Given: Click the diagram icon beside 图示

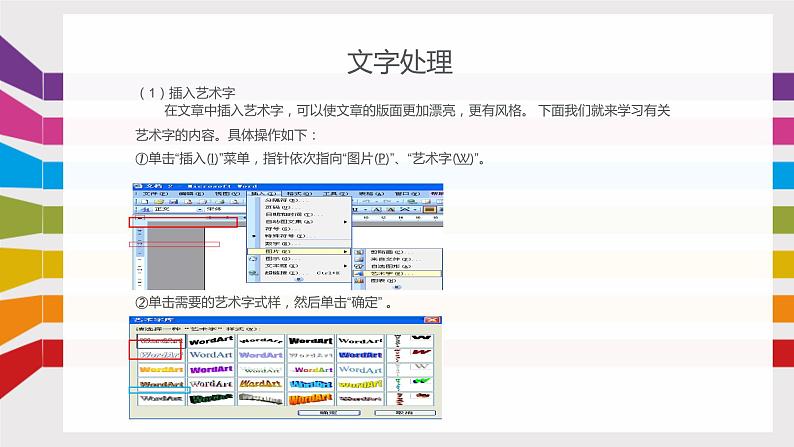Looking at the screenshot, I should tap(253, 259).
